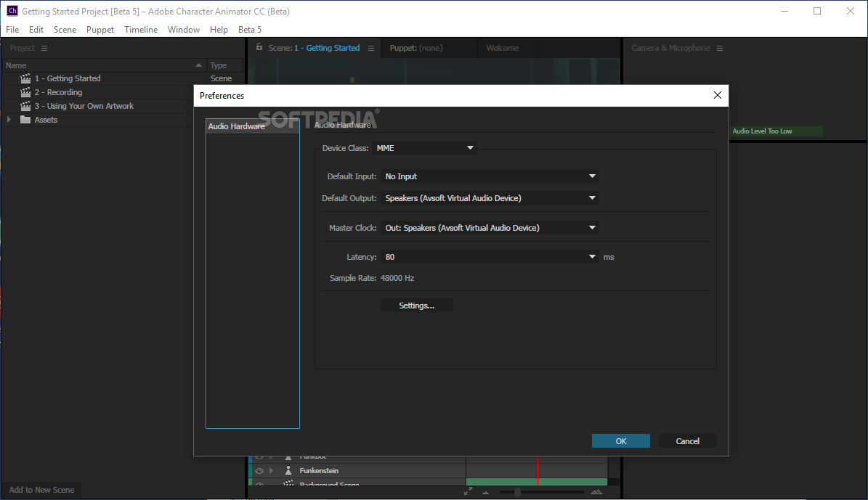Click Add to New Scene button
The width and height of the screenshot is (868, 500).
(41, 490)
